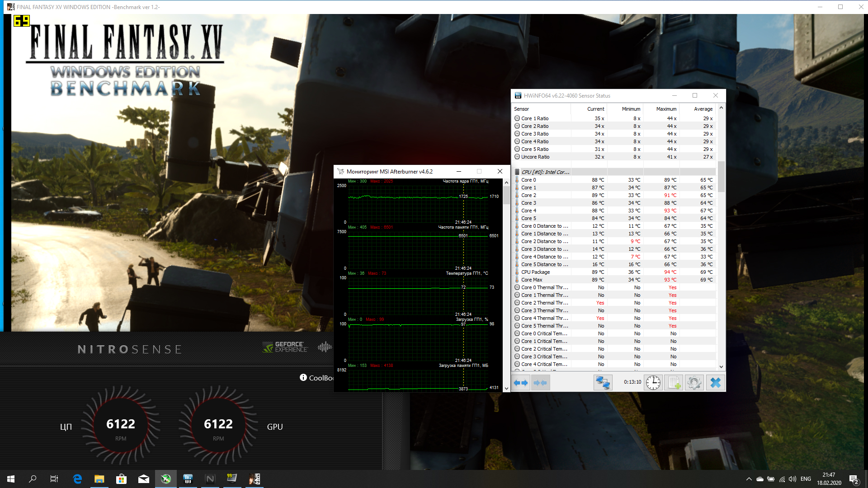Open NitroSense from the taskbar
The width and height of the screenshot is (868, 488).
(x=210, y=479)
